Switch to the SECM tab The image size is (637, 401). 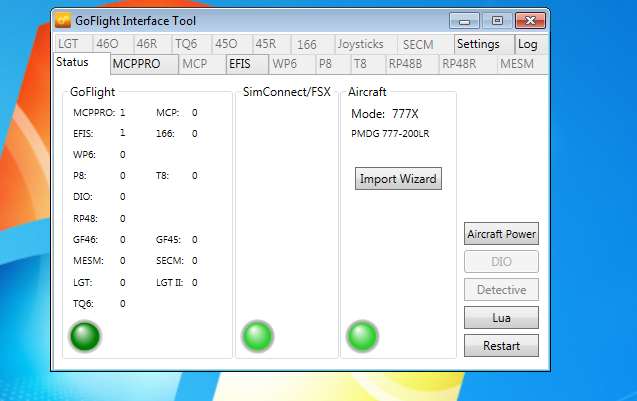pyautogui.click(x=418, y=44)
